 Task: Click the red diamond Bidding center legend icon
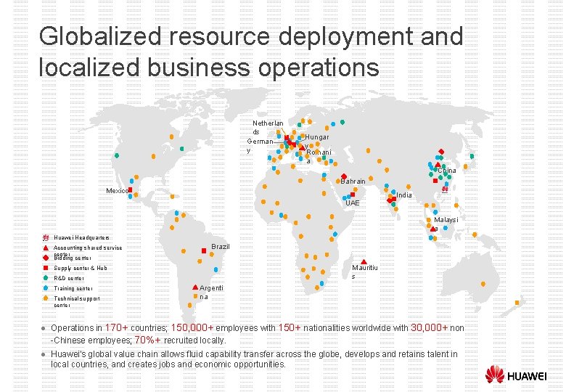(x=46, y=258)
